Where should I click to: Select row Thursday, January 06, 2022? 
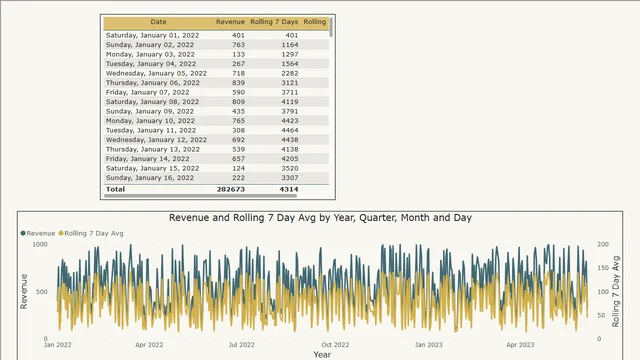(216, 83)
